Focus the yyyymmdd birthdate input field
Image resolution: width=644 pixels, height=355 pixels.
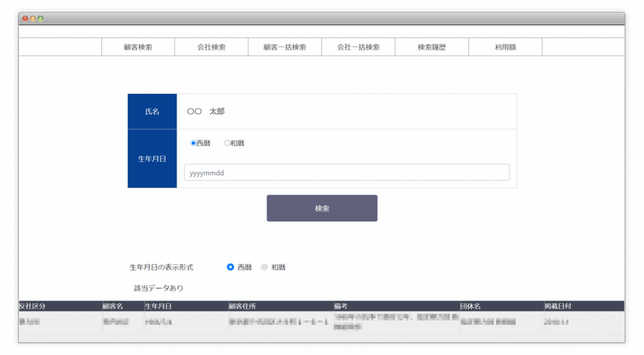pos(347,172)
